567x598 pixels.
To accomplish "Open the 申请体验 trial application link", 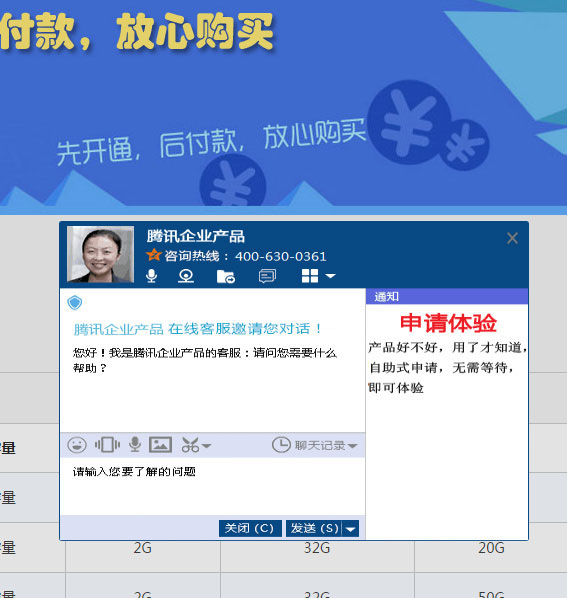I will (448, 323).
